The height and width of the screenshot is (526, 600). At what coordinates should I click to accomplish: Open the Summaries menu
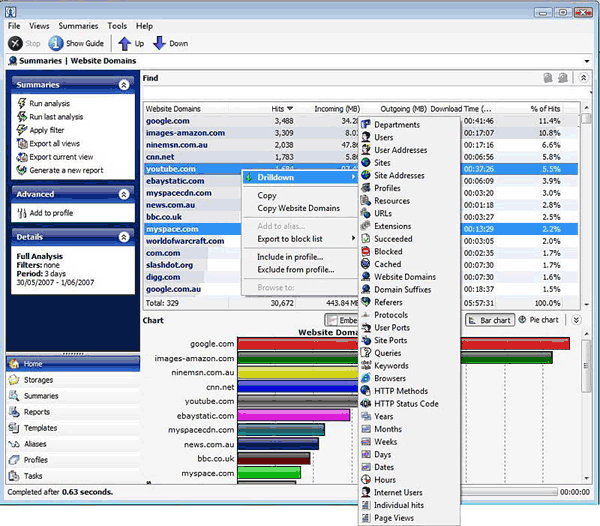point(78,26)
